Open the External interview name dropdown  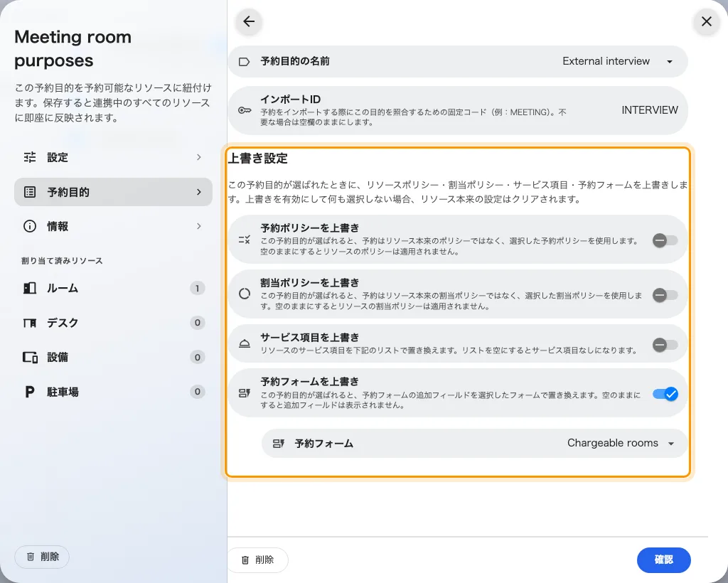click(618, 61)
